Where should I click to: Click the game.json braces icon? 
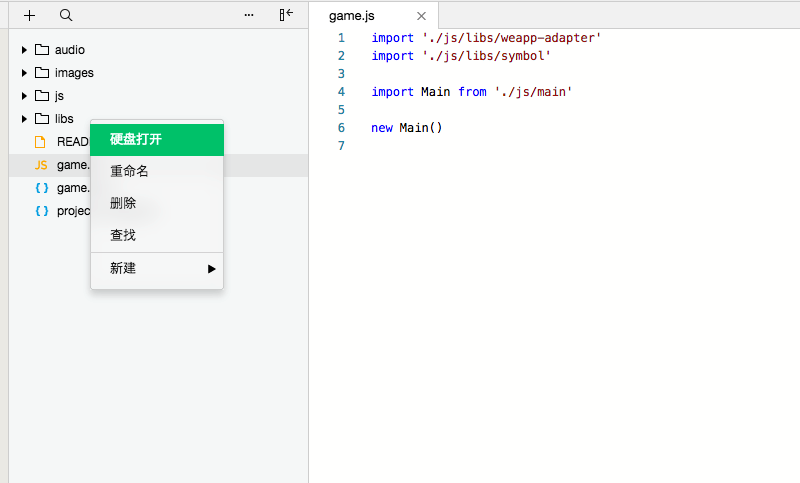(x=41, y=188)
